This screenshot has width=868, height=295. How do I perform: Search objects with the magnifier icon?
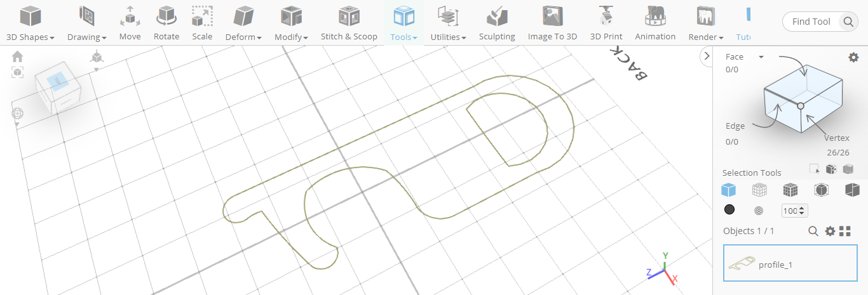pos(813,231)
